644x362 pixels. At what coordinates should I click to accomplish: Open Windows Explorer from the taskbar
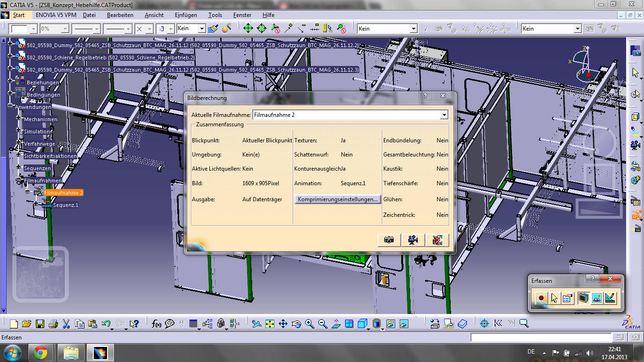[71, 353]
